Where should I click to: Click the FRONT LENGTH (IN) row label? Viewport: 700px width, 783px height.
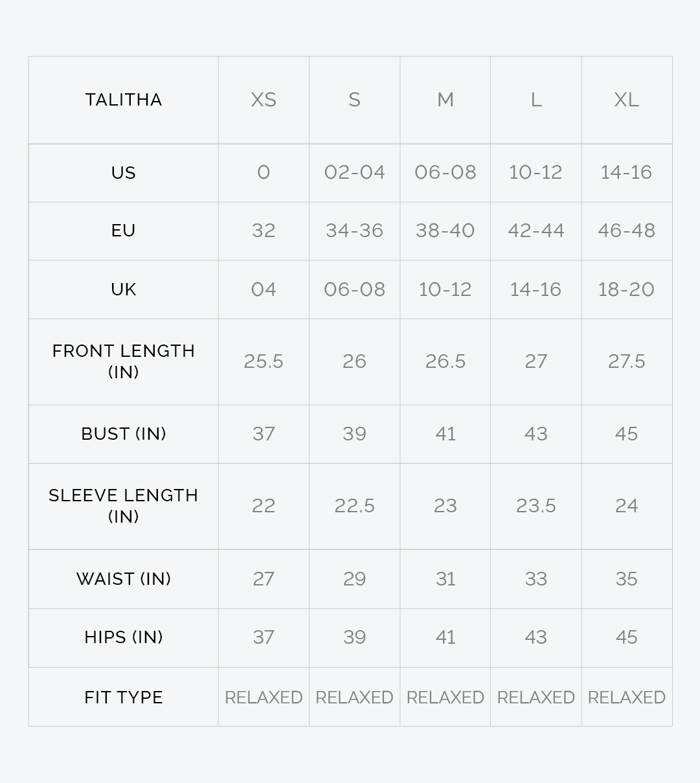point(124,361)
